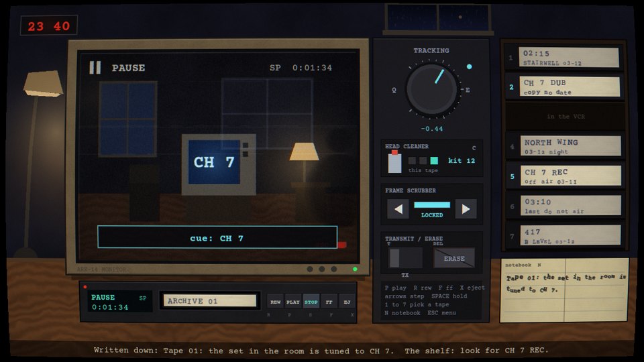
Task: Pick the 02:15 STAIRWELL tape
Action: pyautogui.click(x=570, y=58)
